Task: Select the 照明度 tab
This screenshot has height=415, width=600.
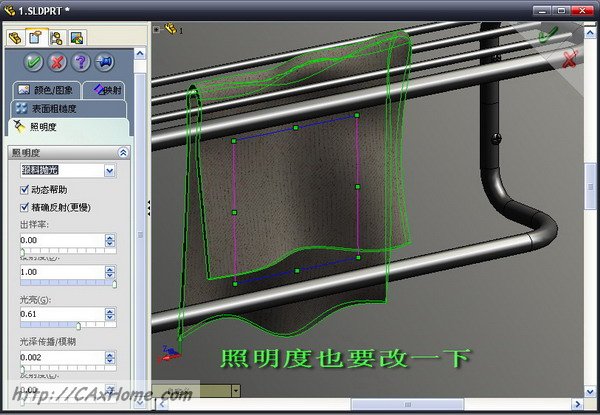Action: (x=68, y=127)
